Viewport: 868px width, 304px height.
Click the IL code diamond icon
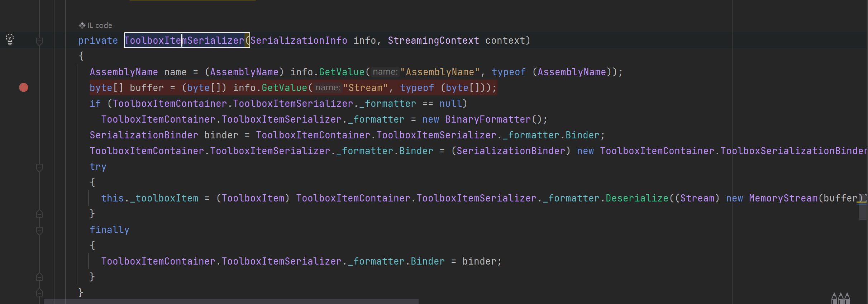point(82,25)
